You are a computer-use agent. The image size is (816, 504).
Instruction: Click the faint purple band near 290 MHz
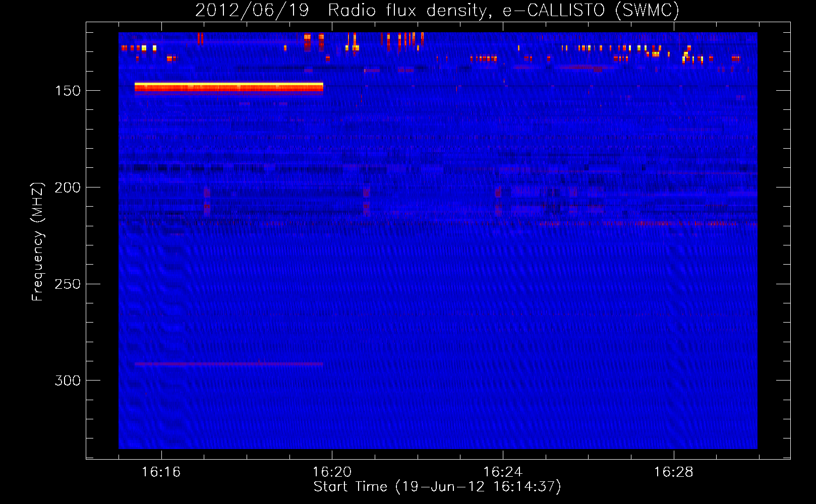click(x=229, y=364)
